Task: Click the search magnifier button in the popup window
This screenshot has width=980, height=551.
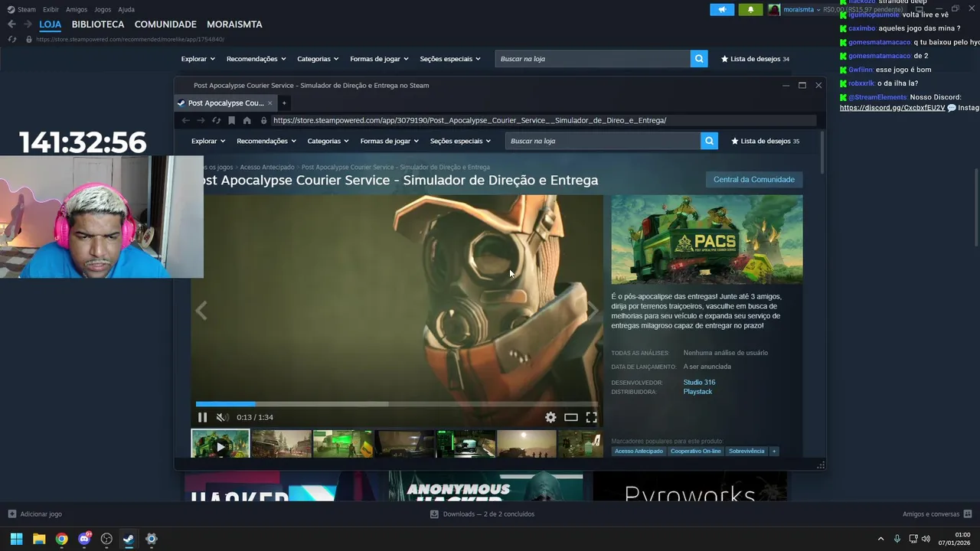Action: click(710, 141)
